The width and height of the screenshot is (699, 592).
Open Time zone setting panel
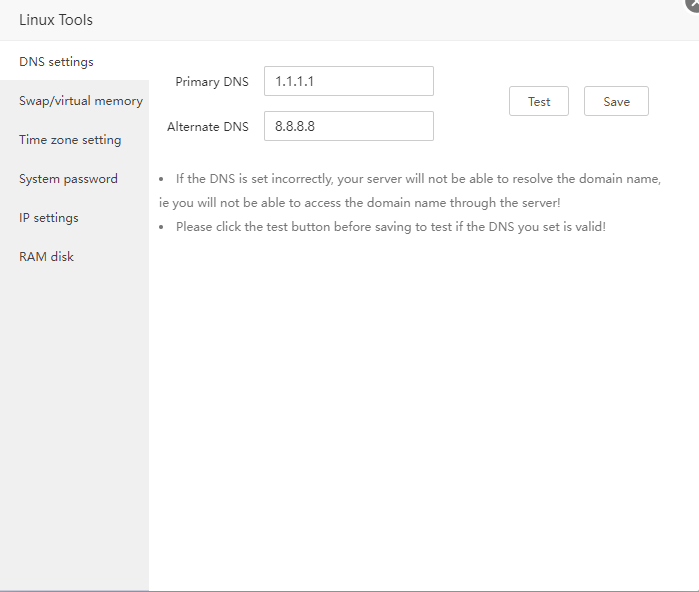[x=70, y=140]
